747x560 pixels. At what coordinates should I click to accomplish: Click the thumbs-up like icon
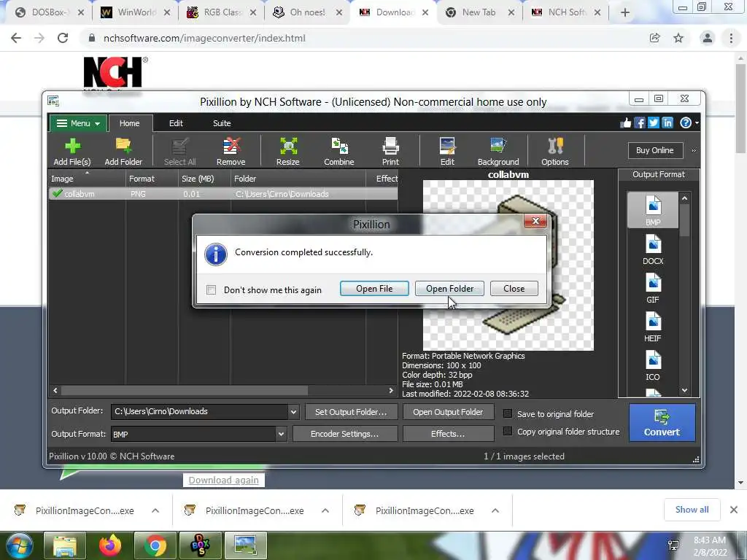click(x=625, y=122)
